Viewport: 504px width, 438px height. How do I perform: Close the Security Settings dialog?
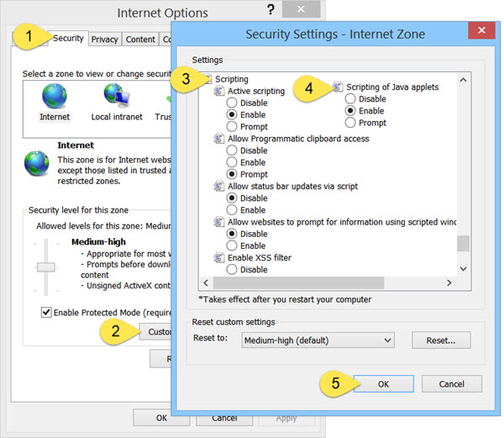(481, 30)
